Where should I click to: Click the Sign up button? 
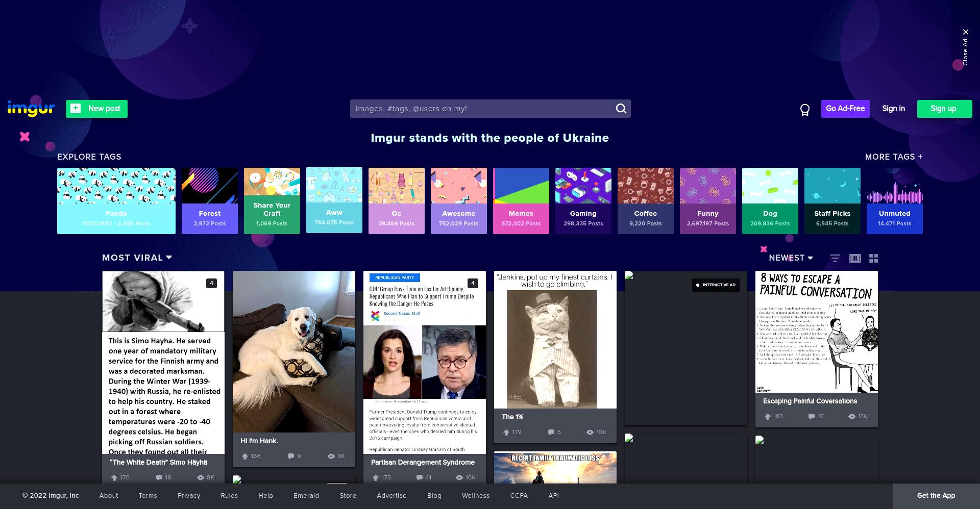[944, 109]
